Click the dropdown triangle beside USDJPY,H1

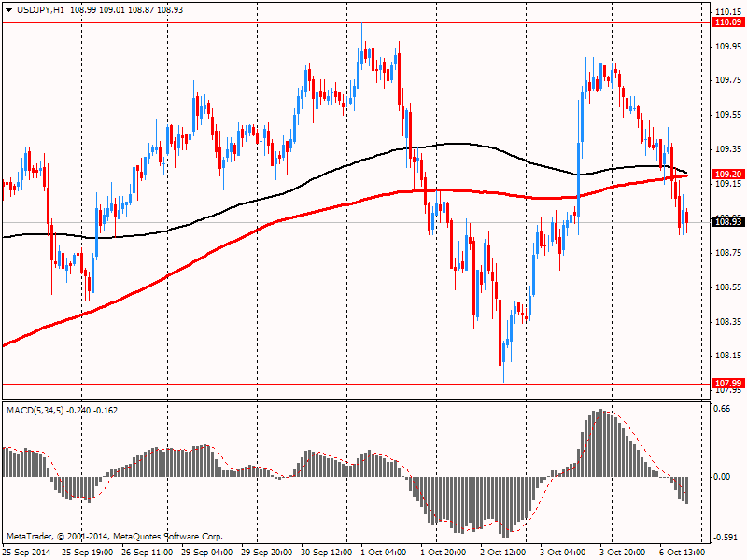pos(8,10)
